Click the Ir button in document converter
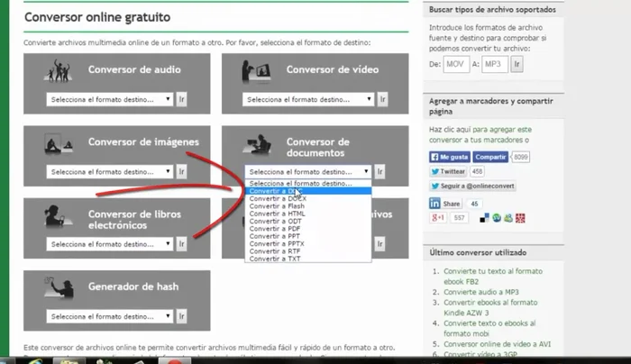Image resolution: width=631 pixels, height=364 pixels. (x=380, y=172)
